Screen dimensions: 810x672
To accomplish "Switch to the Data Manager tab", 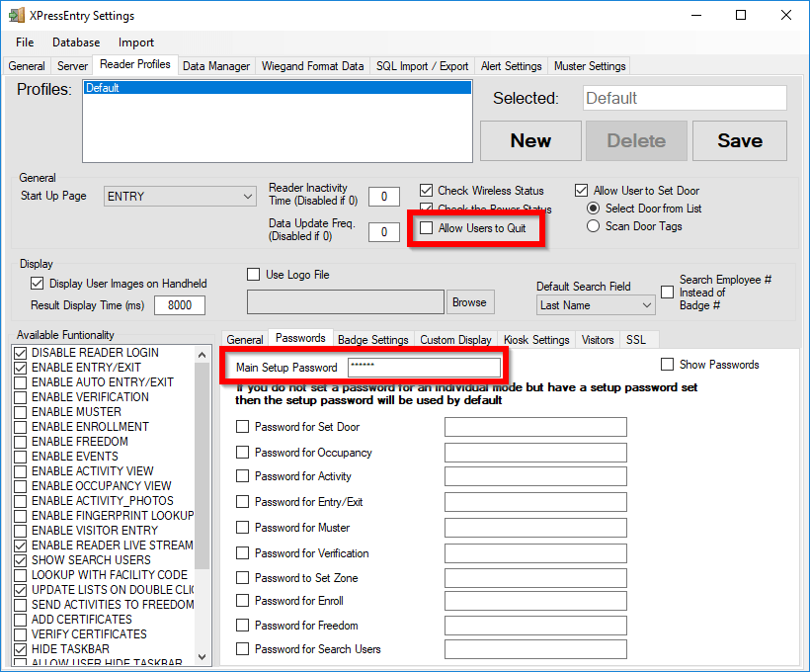I will 216,66.
